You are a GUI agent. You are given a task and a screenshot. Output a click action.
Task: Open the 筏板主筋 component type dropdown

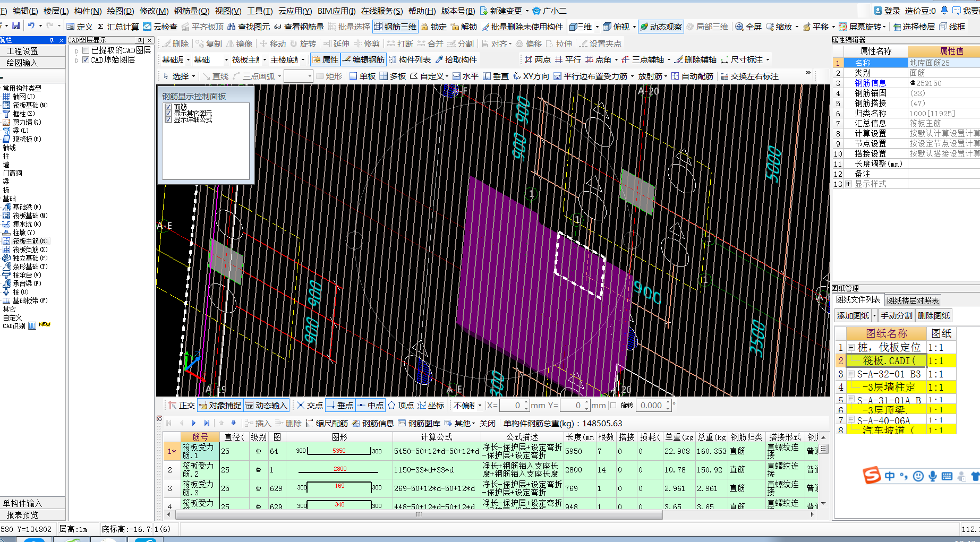coord(265,60)
